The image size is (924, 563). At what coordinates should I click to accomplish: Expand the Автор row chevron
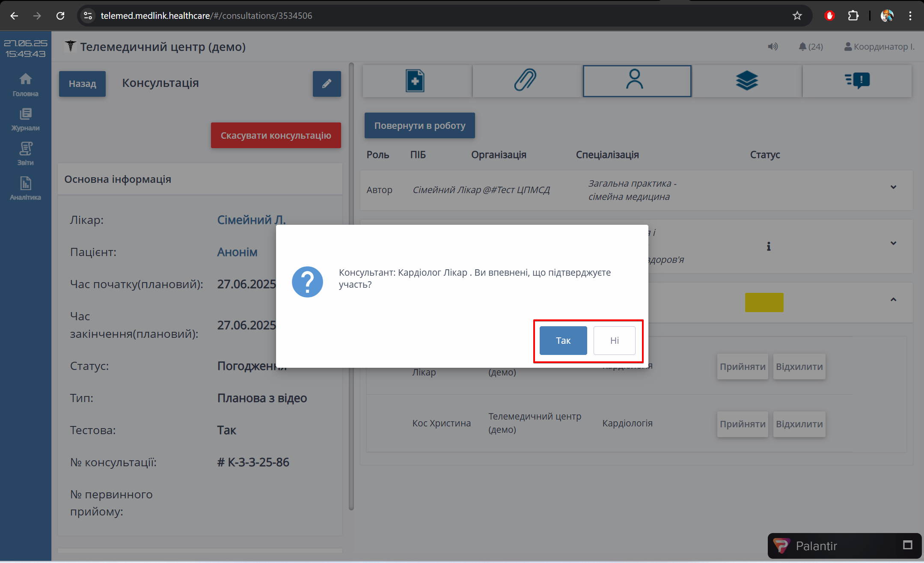tap(893, 187)
